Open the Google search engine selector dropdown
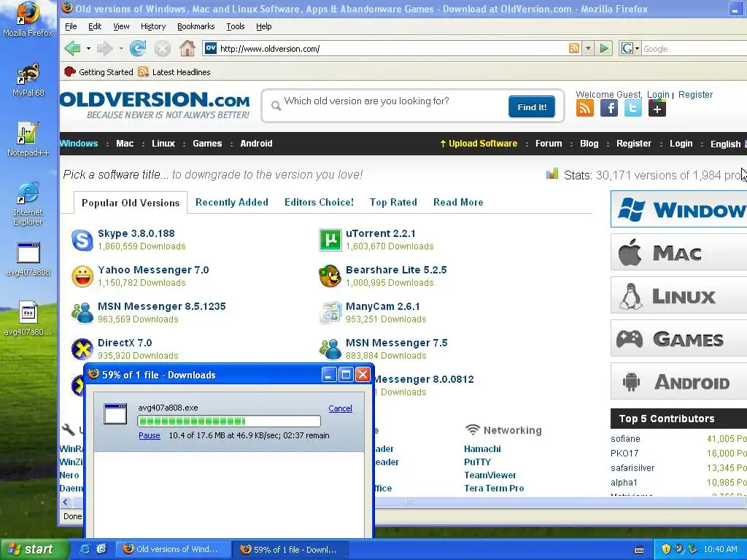Screen dimensions: 747x560 (630, 49)
